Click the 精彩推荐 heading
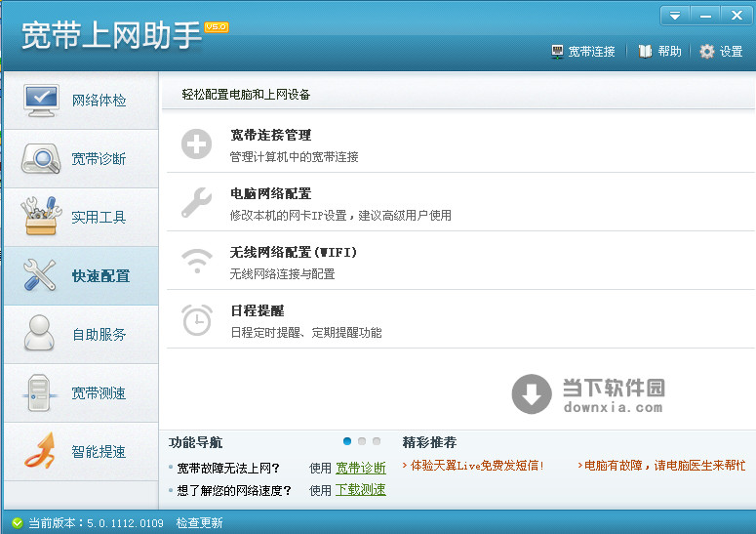The image size is (756, 534). point(429,442)
